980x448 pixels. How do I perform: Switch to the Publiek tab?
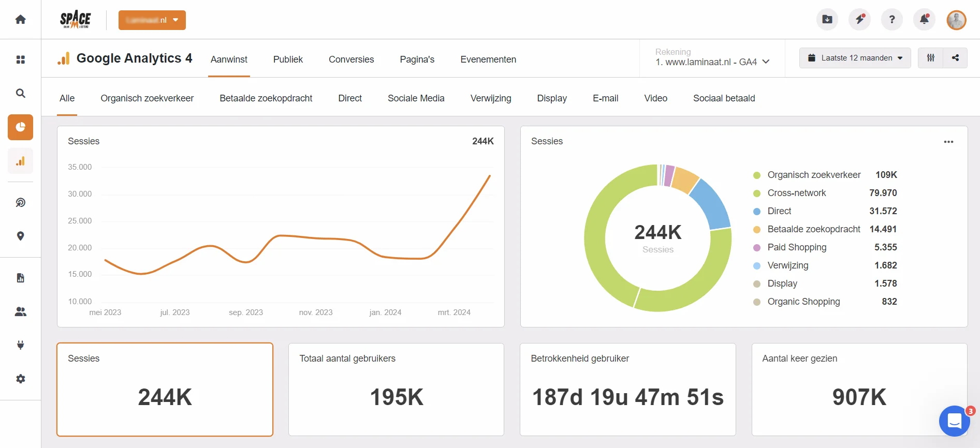288,59
